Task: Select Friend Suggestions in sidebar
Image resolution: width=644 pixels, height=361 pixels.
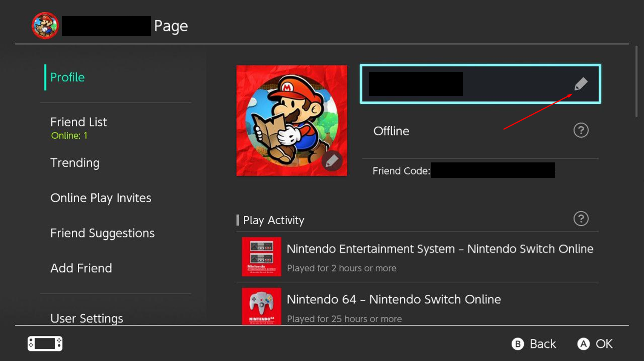Action: coord(102,233)
